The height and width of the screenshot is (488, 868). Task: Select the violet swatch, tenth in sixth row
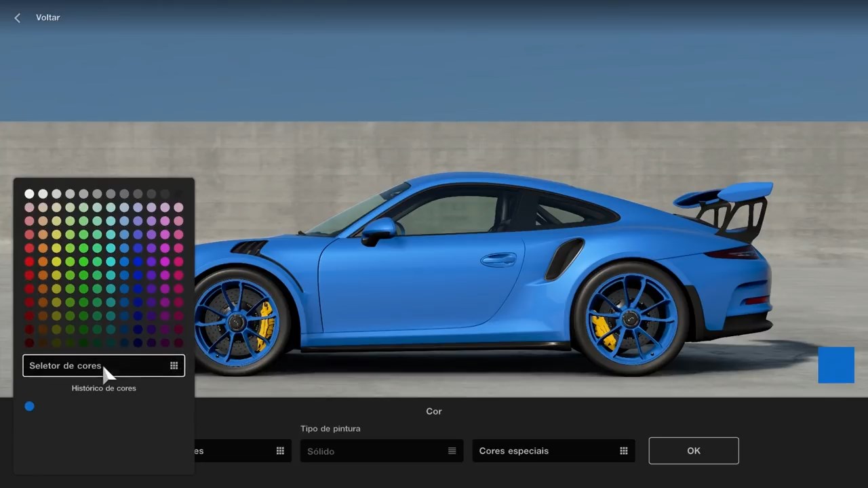[151, 262]
